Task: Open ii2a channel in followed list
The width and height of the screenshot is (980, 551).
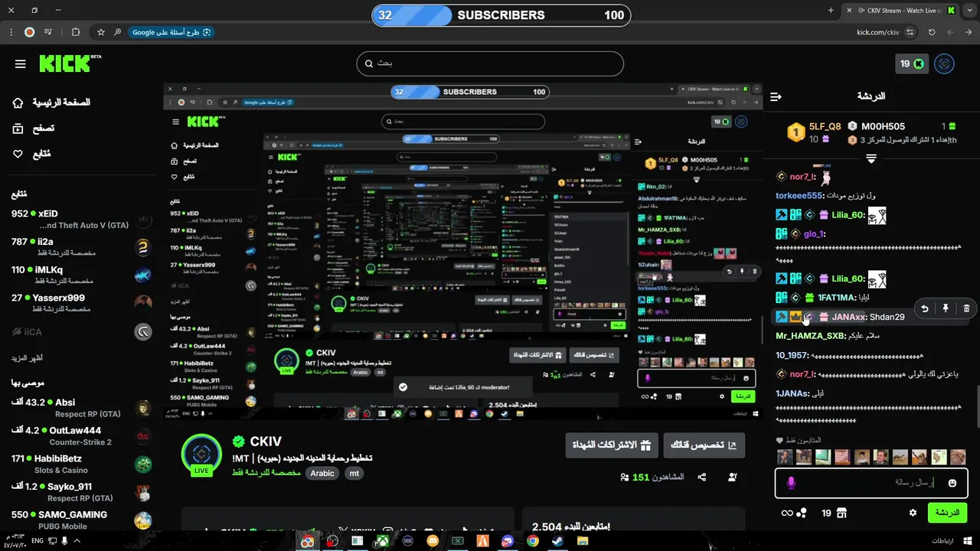Action: [80, 247]
